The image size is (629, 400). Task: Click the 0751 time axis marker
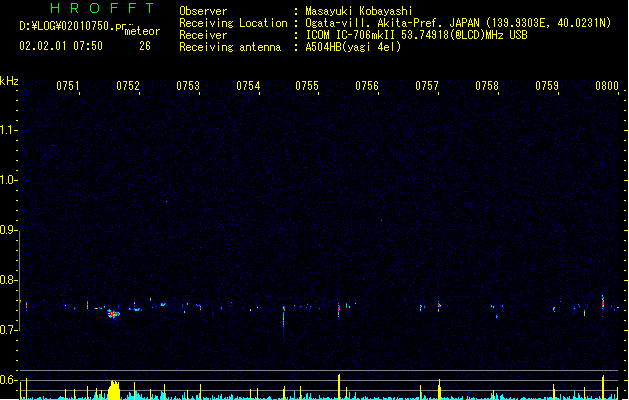[x=67, y=86]
